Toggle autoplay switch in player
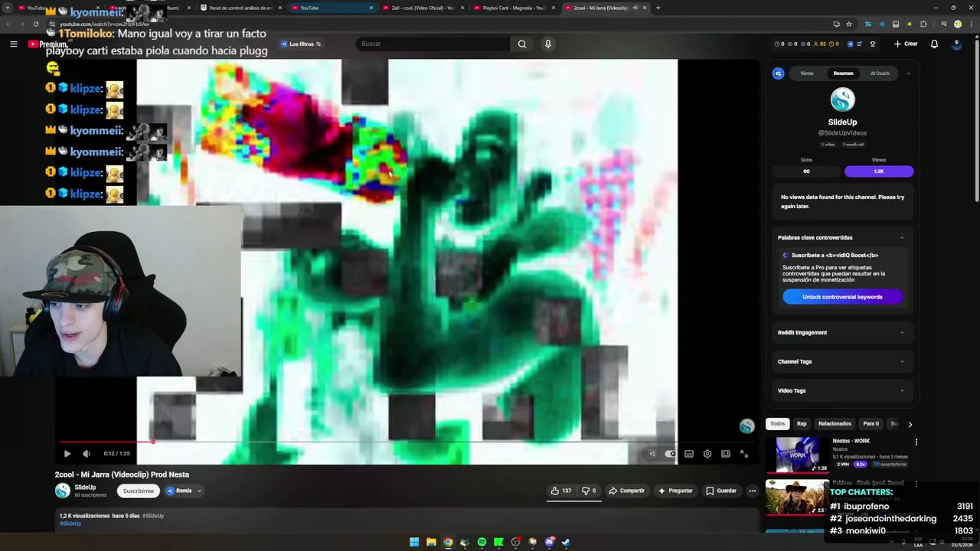The image size is (980, 551). (670, 454)
